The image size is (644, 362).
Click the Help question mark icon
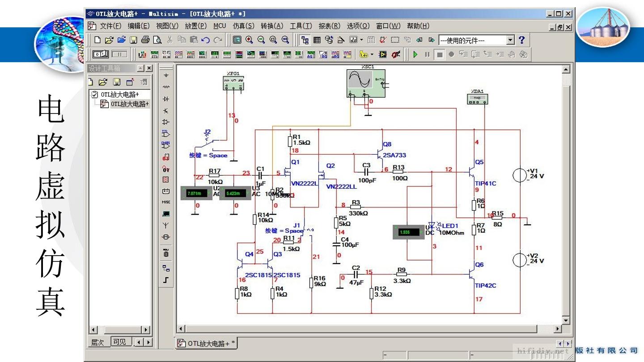click(521, 40)
